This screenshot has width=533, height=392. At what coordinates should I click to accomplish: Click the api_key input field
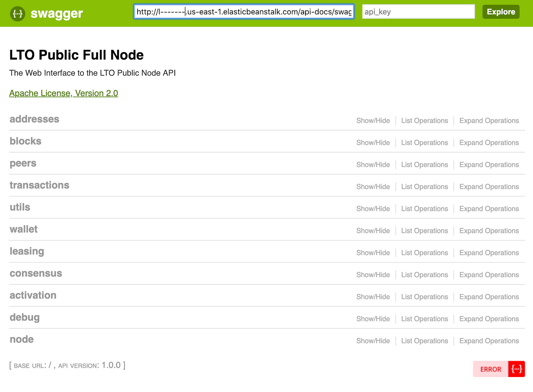[418, 12]
